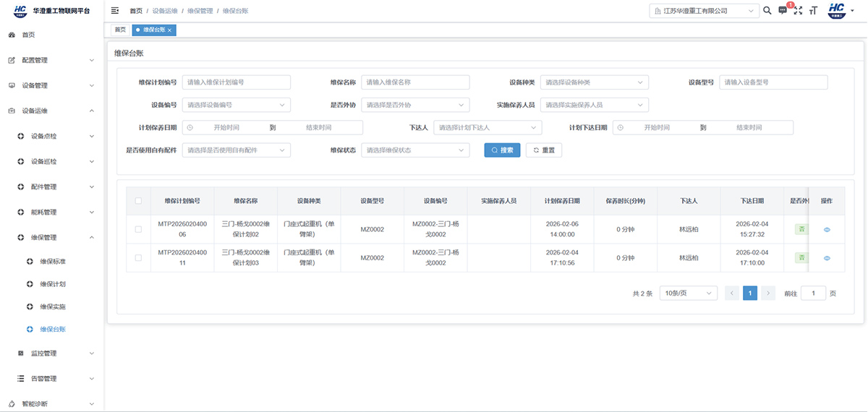Collapse the sidebar with the hamburger icon
Viewport: 868px width, 412px height.
click(115, 11)
